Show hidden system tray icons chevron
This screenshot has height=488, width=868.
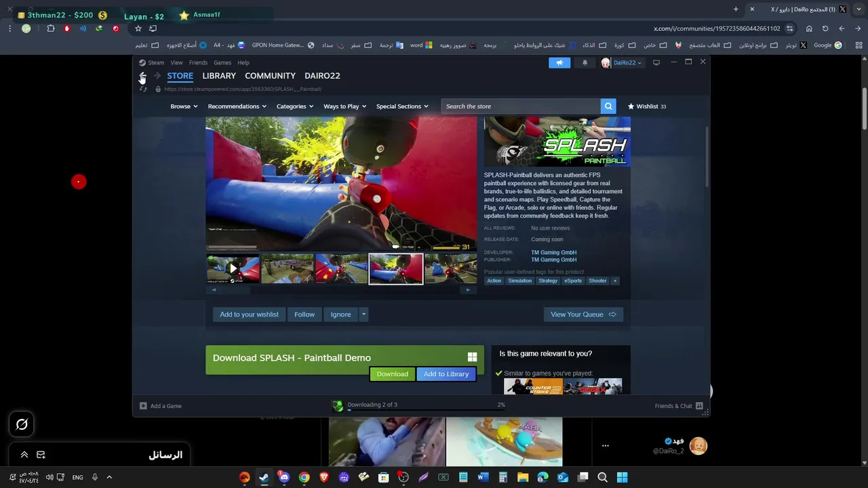click(x=108, y=477)
